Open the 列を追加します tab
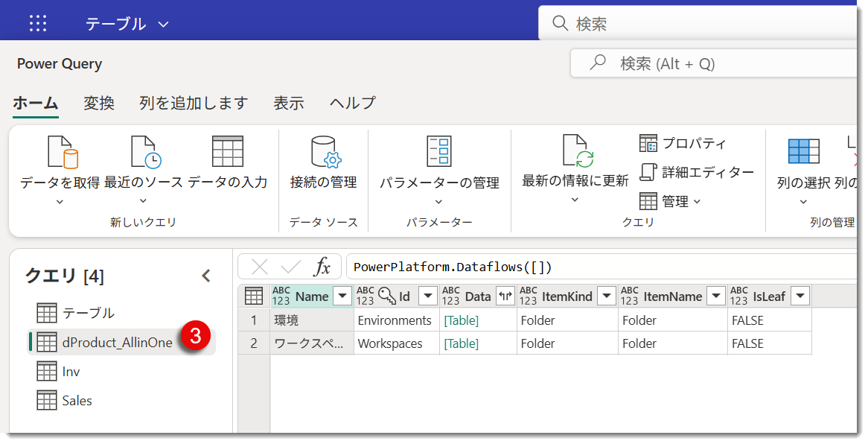 point(194,103)
